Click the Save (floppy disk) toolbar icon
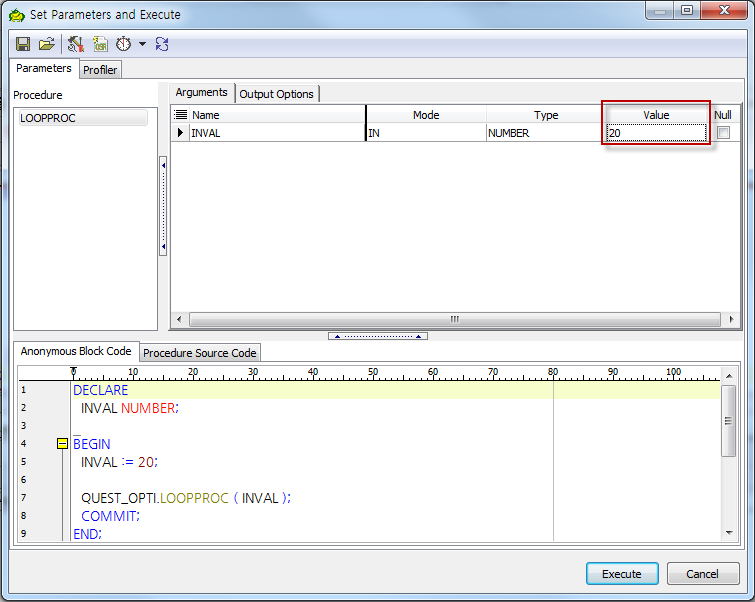 pos(24,44)
